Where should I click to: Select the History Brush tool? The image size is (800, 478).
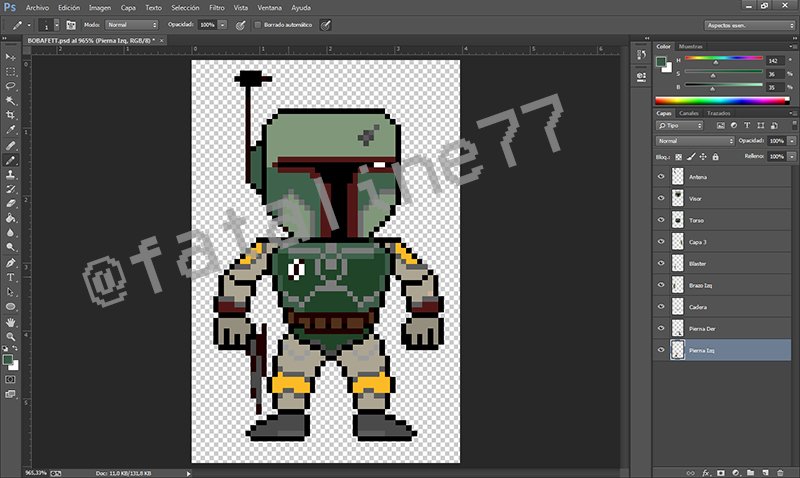click(10, 189)
